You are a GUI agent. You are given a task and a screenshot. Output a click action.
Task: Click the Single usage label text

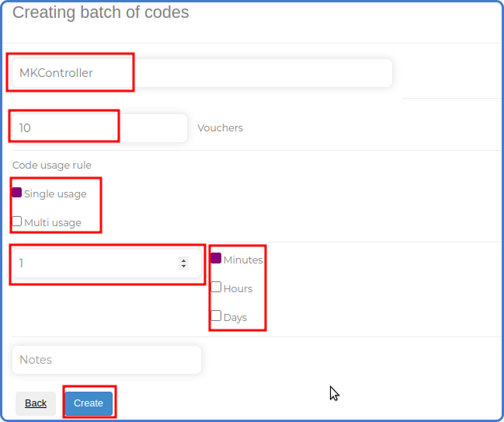(x=55, y=194)
